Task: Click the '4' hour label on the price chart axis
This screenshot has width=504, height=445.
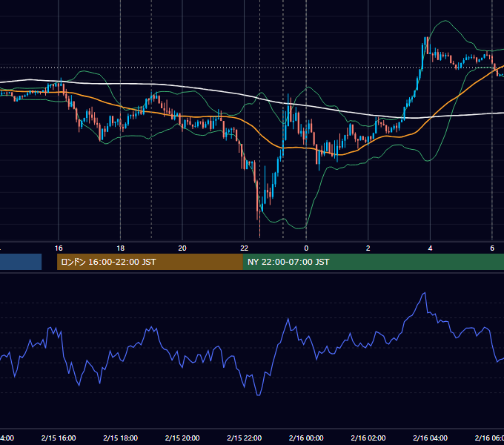Action: click(430, 248)
